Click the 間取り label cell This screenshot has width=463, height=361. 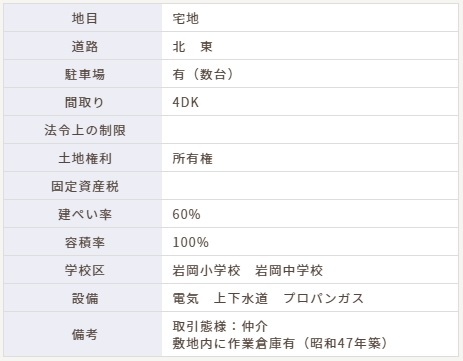pyautogui.click(x=85, y=102)
